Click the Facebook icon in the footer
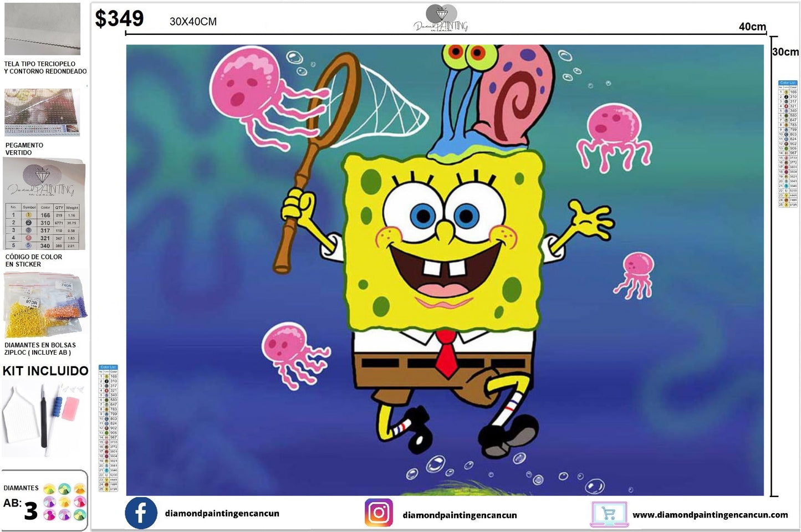801x532 pixels. click(140, 513)
